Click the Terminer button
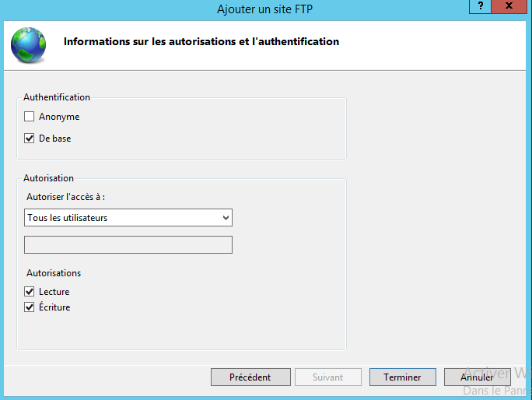 [x=403, y=377]
